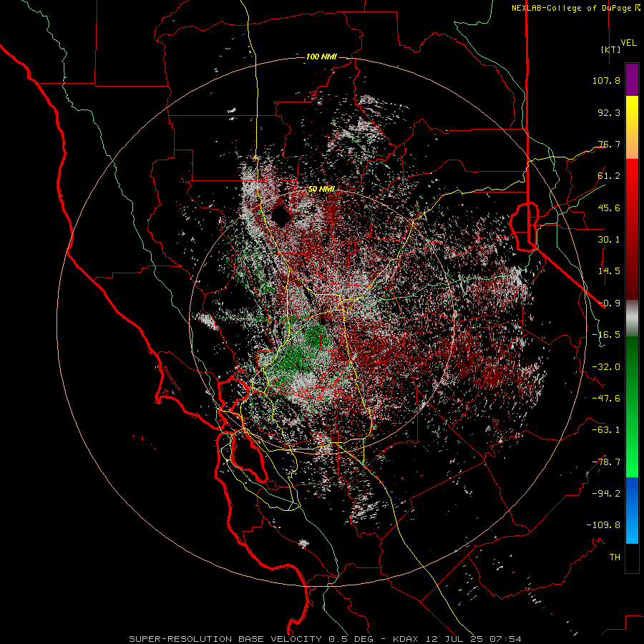Click the TH label on the legend
644x644 pixels.
pyautogui.click(x=615, y=557)
